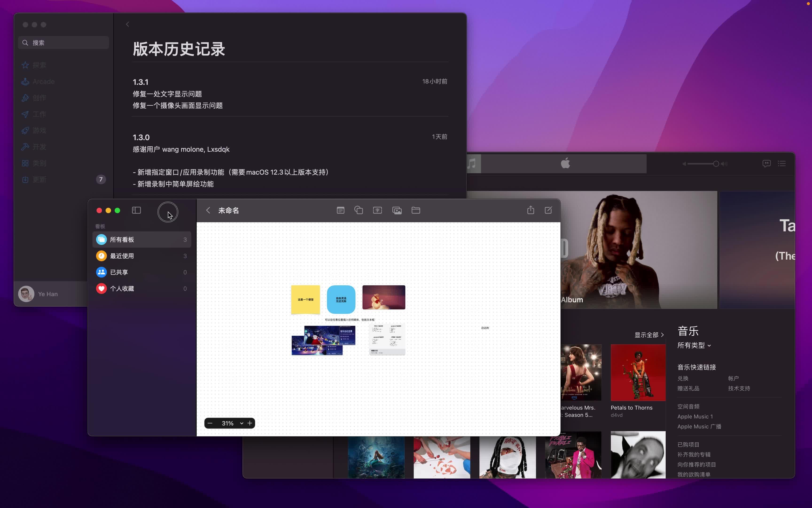Viewport: 812px width, 508px height.
Task: Open The Little Mermaid album cover
Action: pos(376,457)
